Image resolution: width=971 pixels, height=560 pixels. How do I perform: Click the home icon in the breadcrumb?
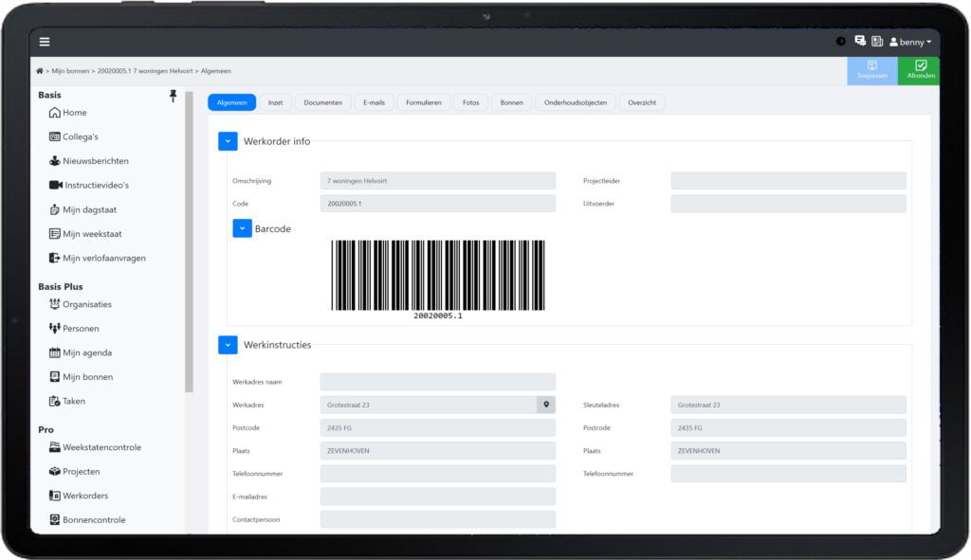coord(40,71)
